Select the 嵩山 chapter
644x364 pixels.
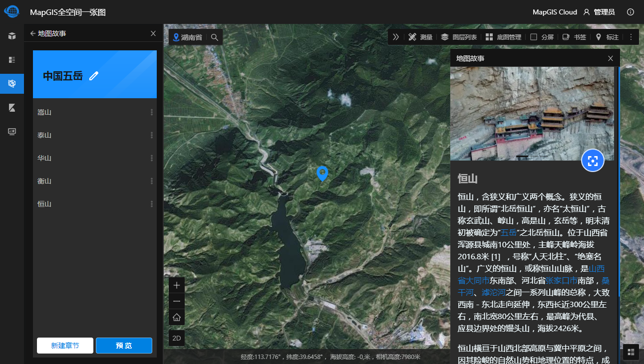coord(95,112)
